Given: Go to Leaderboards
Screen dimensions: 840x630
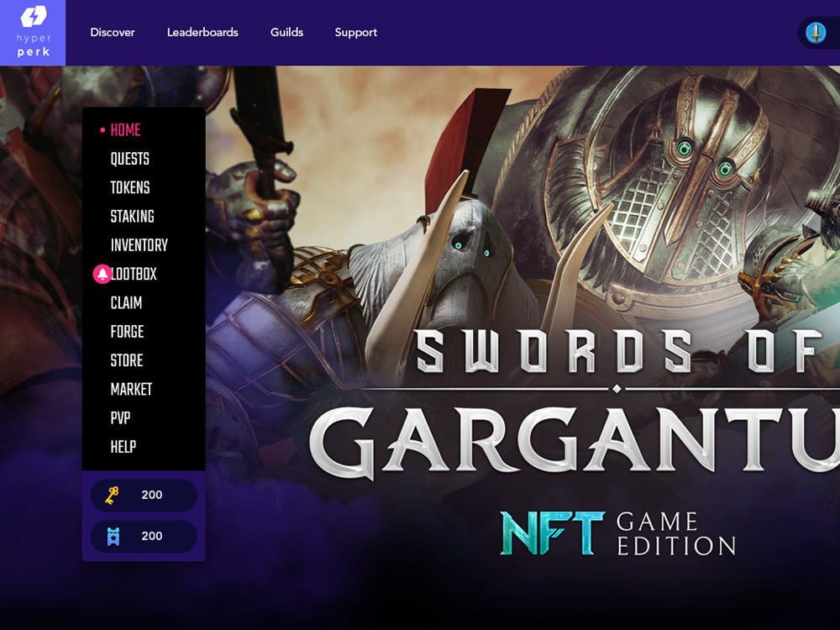Looking at the screenshot, I should (202, 32).
